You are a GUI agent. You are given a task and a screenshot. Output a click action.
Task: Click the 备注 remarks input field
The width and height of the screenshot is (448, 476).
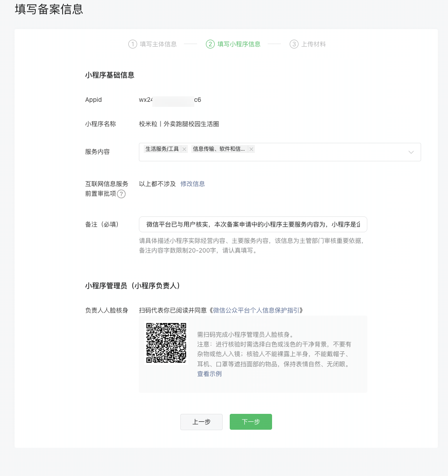click(x=253, y=224)
